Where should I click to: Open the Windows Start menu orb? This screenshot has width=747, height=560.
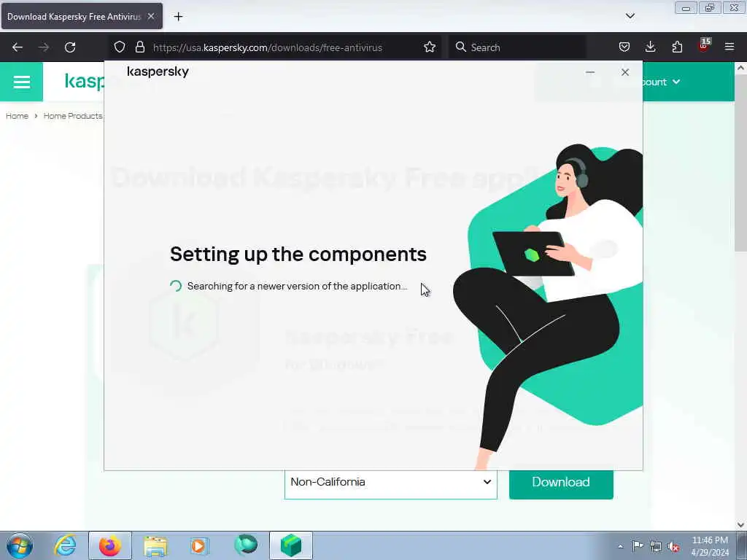click(x=20, y=545)
